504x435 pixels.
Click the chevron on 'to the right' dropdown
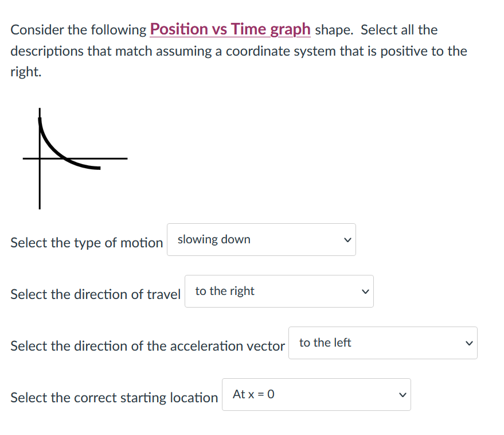click(x=365, y=292)
